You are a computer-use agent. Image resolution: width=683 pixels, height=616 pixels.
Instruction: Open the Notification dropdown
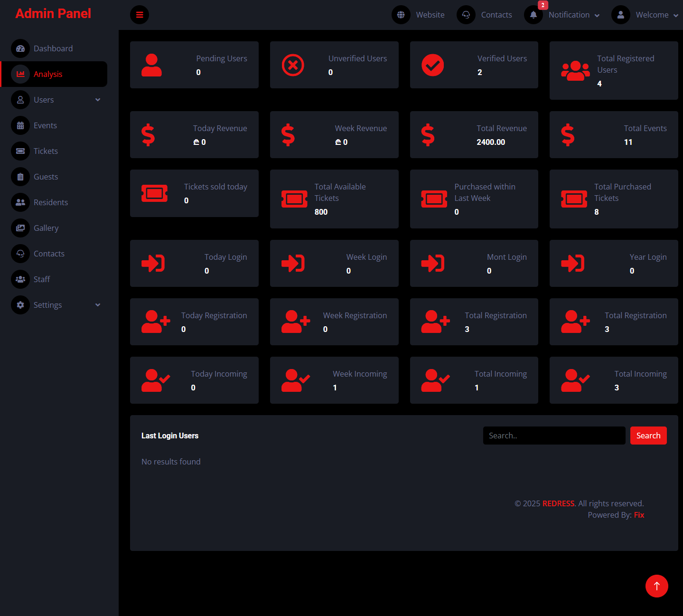coord(573,15)
